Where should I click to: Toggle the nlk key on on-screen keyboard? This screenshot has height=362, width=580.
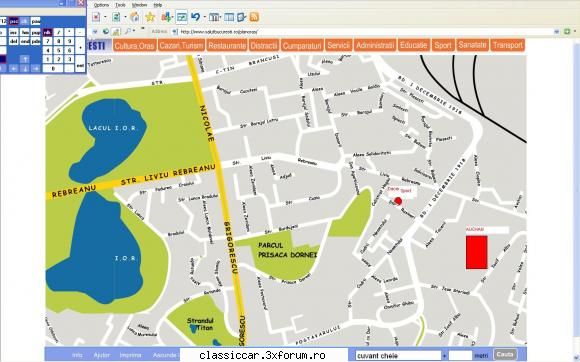point(47,32)
